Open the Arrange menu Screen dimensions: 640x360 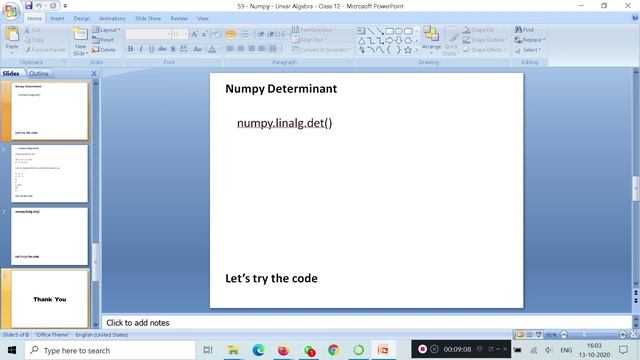[x=431, y=40]
